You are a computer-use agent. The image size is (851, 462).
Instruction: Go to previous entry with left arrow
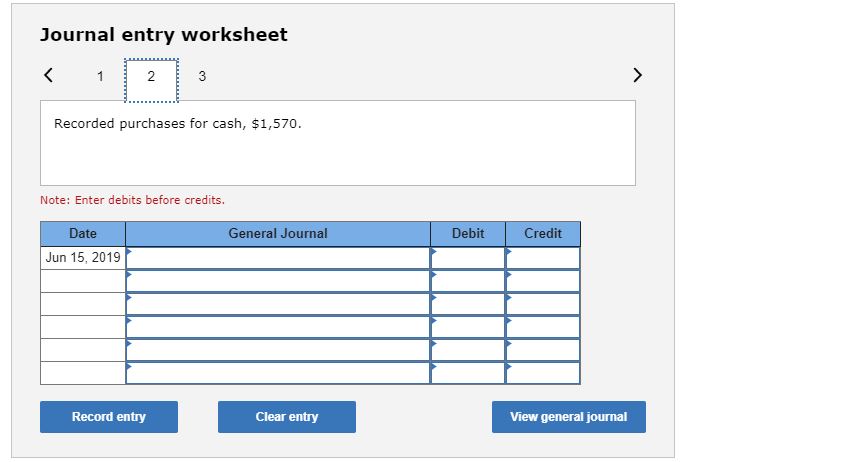click(x=48, y=75)
